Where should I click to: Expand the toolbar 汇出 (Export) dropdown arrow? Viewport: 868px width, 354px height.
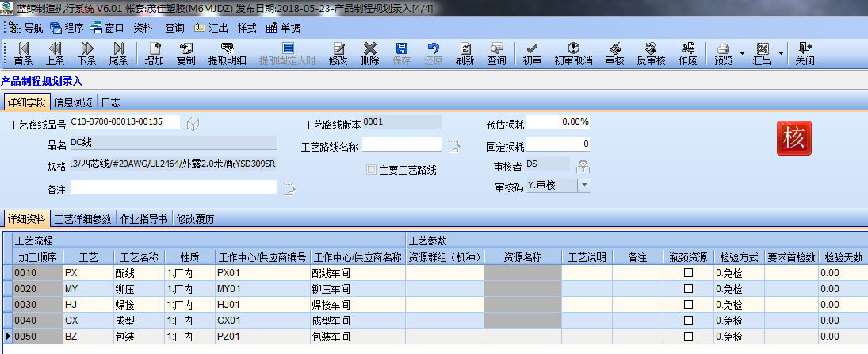(782, 54)
